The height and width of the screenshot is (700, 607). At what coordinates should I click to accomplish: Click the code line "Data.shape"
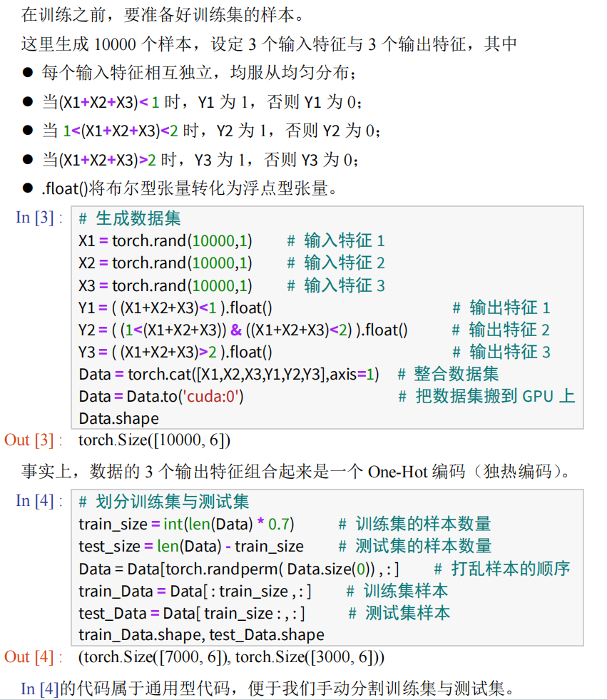click(x=118, y=418)
